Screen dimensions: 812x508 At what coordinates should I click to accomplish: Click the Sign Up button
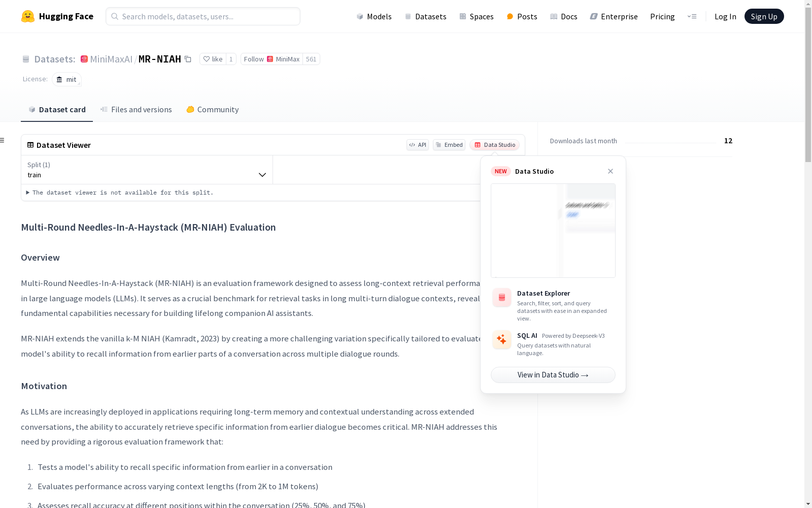(764, 16)
